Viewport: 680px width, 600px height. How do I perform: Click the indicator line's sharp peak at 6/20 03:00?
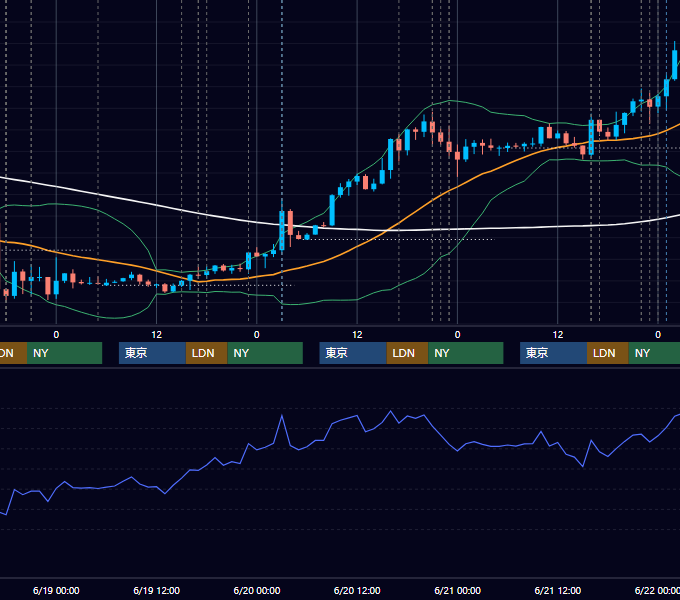coord(282,416)
